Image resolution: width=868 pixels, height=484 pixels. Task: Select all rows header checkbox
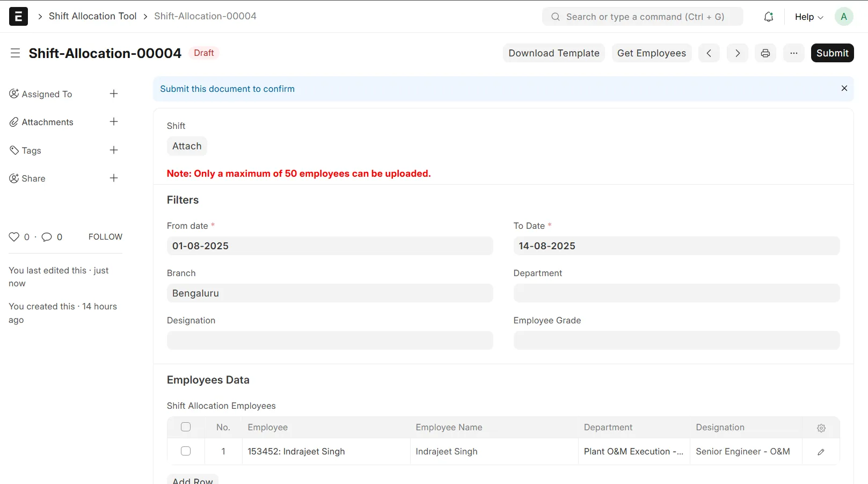tap(186, 427)
